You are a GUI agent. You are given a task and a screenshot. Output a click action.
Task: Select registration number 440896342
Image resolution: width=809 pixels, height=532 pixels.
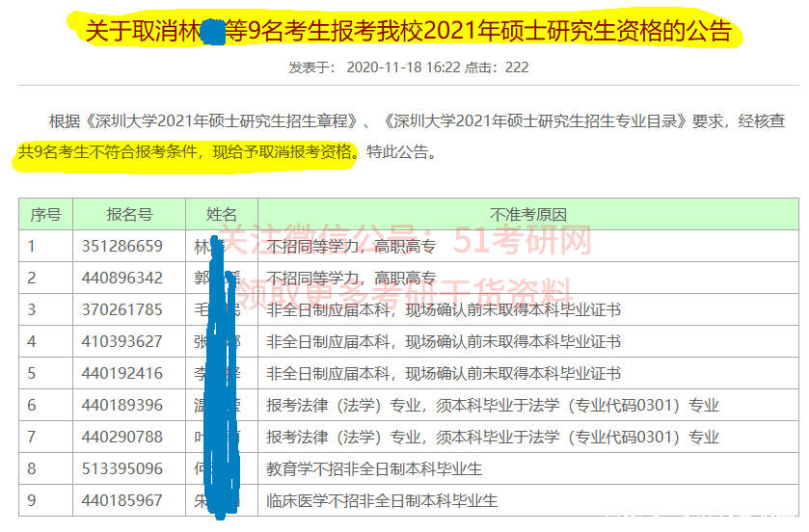tap(121, 278)
